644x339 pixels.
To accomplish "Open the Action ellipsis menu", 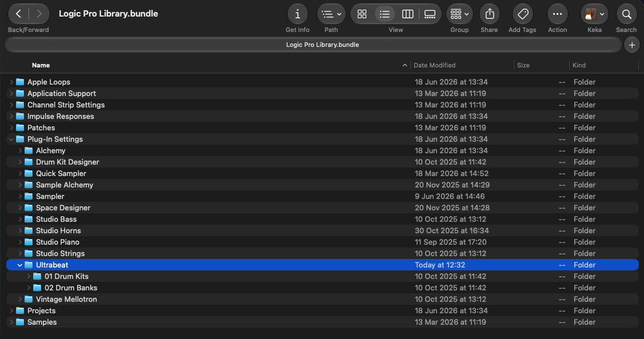I will pos(557,14).
